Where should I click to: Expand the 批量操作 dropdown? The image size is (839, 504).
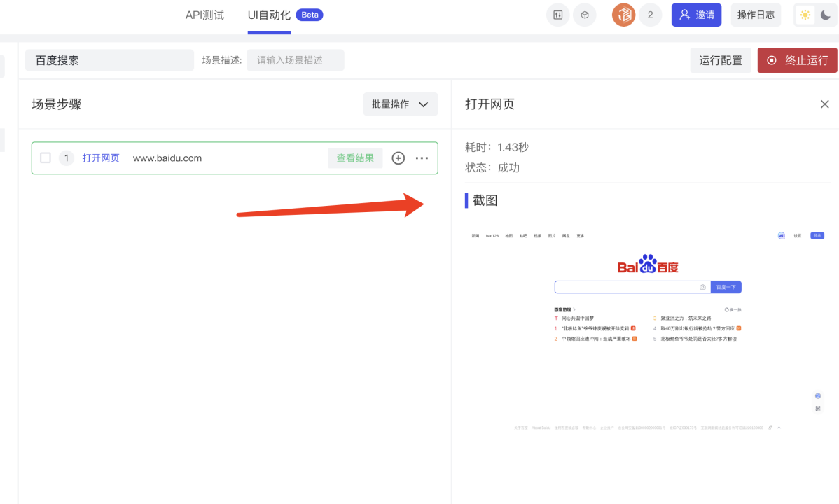point(400,104)
